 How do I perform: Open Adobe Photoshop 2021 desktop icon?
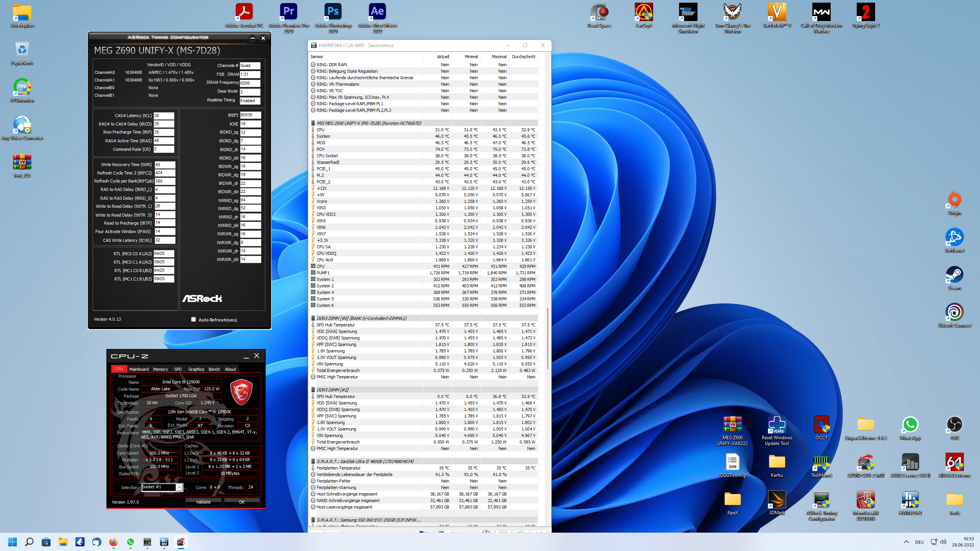(x=333, y=18)
